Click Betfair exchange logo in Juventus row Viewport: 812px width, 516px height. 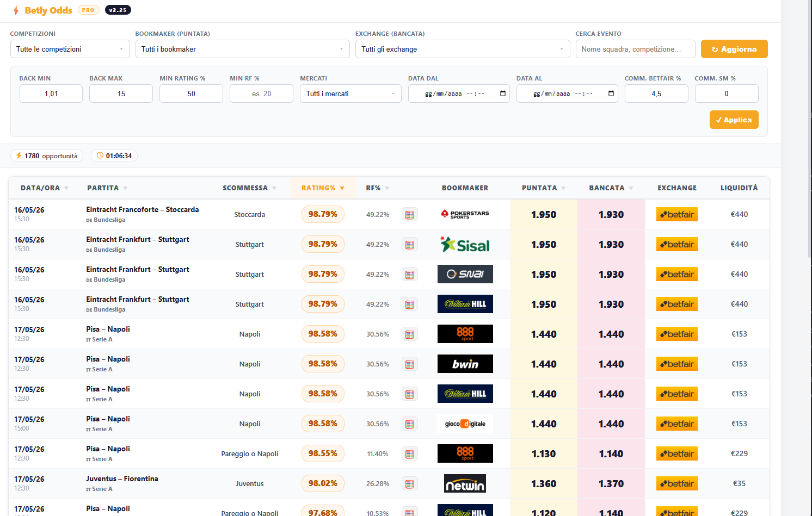pyautogui.click(x=677, y=483)
